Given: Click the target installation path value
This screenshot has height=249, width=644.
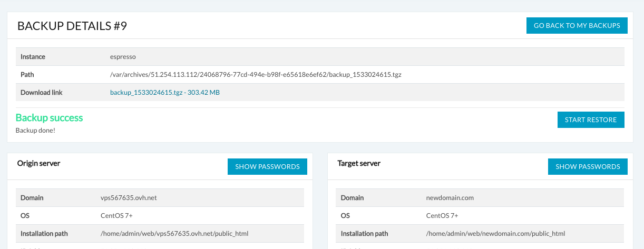Looking at the screenshot, I should [x=495, y=233].
